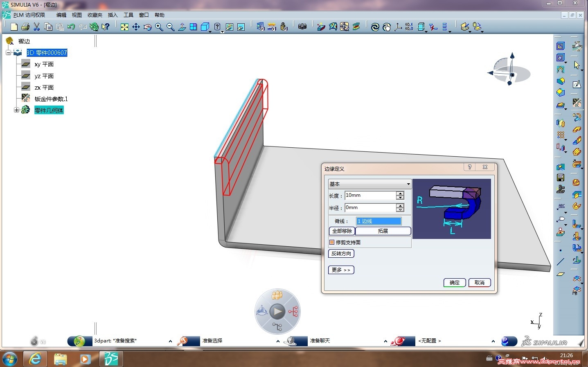Select the Pan view tool
588x367 pixels.
pos(136,27)
